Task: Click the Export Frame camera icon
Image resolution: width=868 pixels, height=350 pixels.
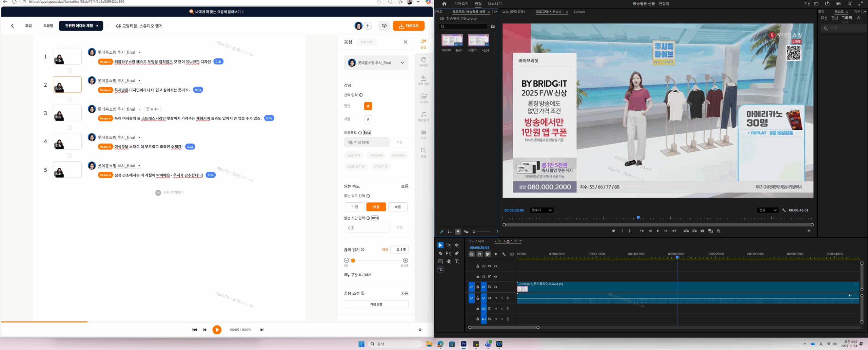Action: [702, 231]
